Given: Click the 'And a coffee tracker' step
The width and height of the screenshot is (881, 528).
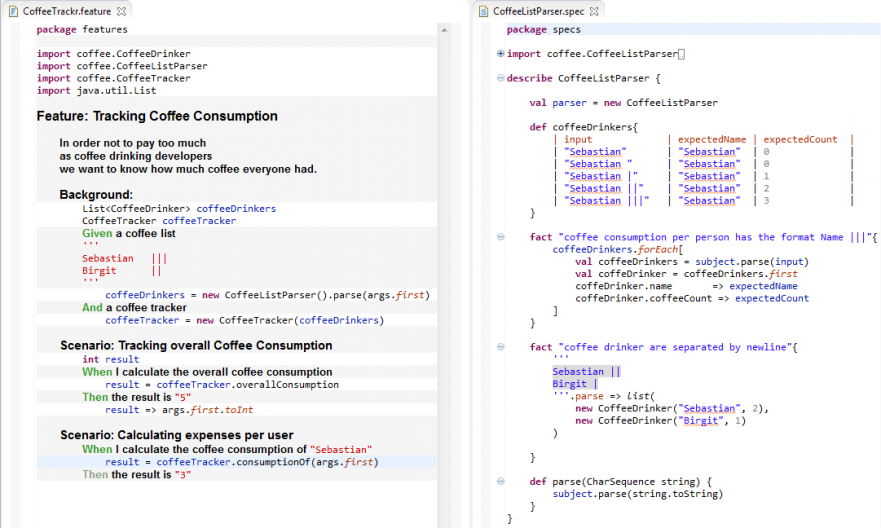Looking at the screenshot, I should tap(134, 308).
